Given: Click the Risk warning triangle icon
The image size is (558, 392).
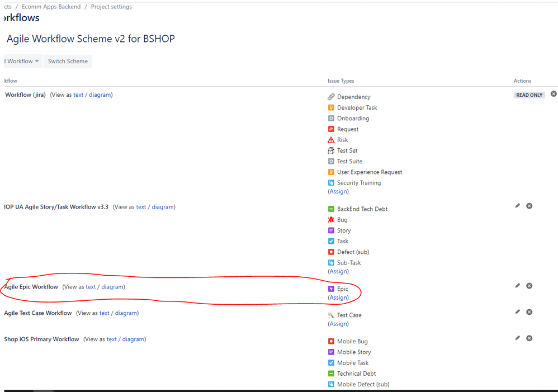Looking at the screenshot, I should [331, 140].
